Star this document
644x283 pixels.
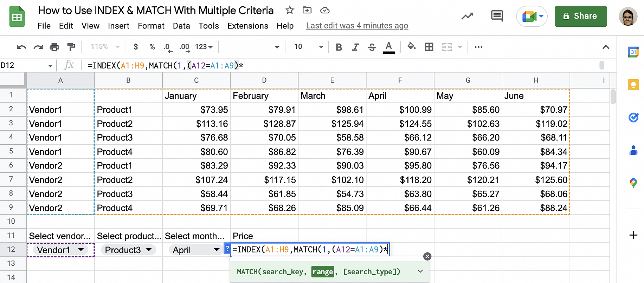point(290,10)
